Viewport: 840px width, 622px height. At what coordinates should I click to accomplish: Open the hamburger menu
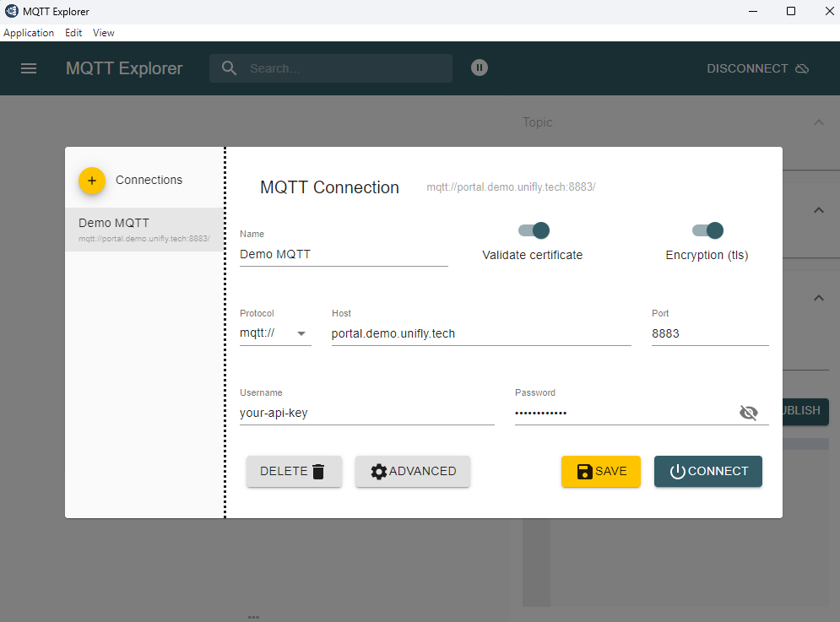tap(29, 68)
